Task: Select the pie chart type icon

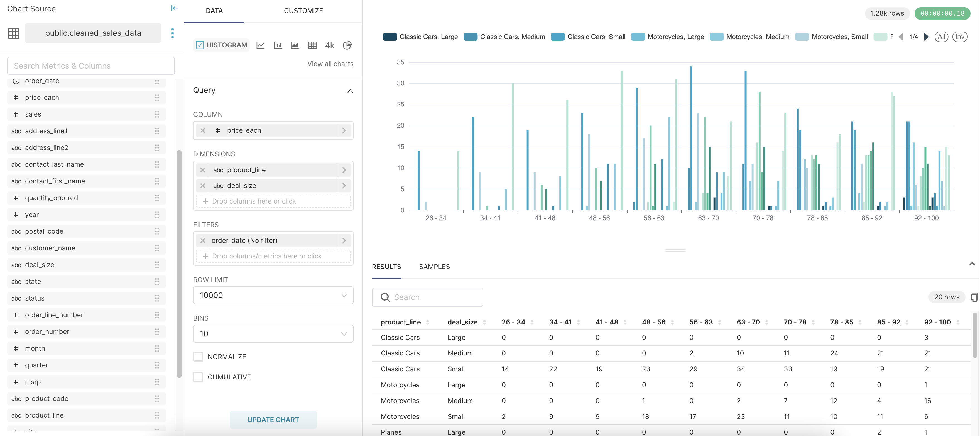Action: 347,45
